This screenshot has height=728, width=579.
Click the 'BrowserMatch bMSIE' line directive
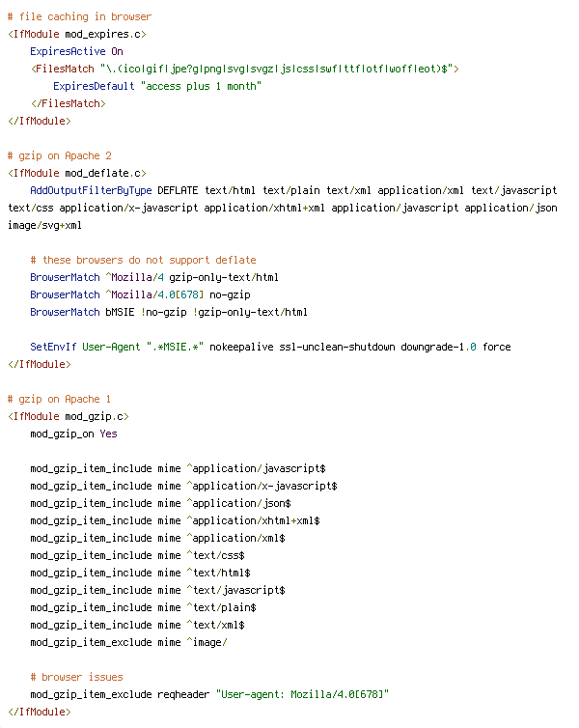pyautogui.click(x=82, y=312)
